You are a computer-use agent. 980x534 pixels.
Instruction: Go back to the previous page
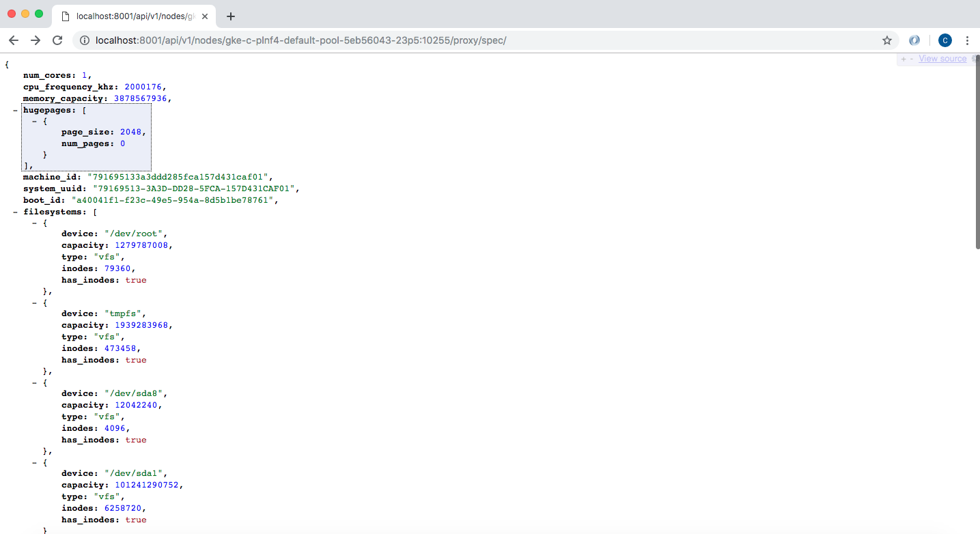tap(14, 40)
